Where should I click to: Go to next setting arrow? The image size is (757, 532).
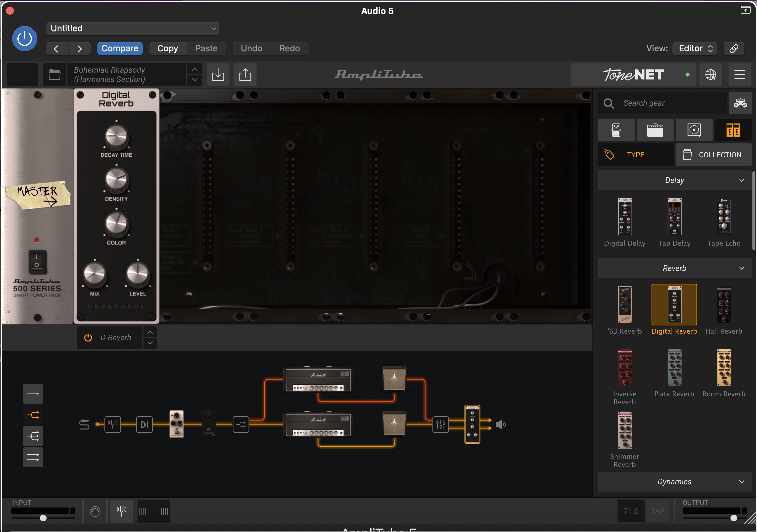(x=79, y=49)
